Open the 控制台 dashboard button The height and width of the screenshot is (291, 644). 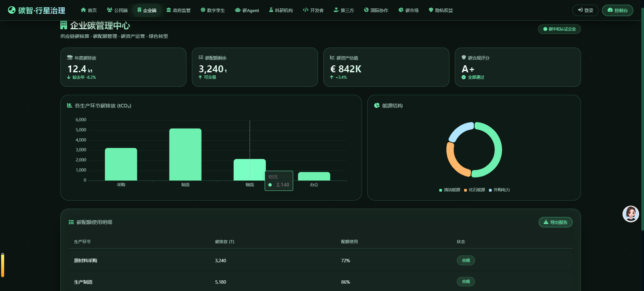[x=618, y=10]
